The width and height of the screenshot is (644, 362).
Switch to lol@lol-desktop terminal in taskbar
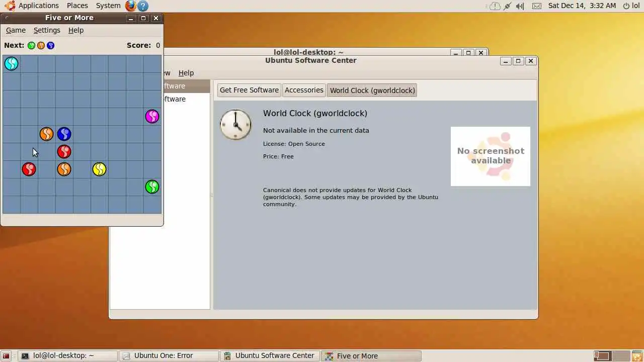pyautogui.click(x=69, y=356)
